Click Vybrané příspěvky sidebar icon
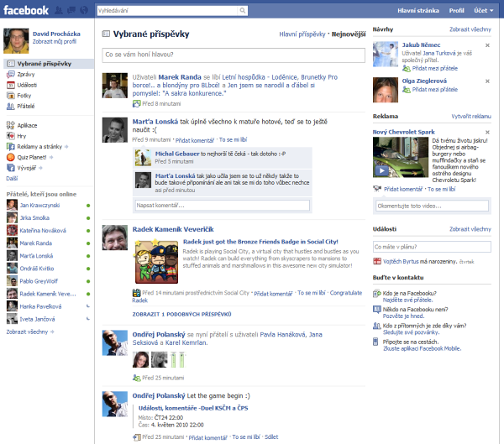Image resolution: width=504 pixels, height=444 pixels. tap(11, 64)
